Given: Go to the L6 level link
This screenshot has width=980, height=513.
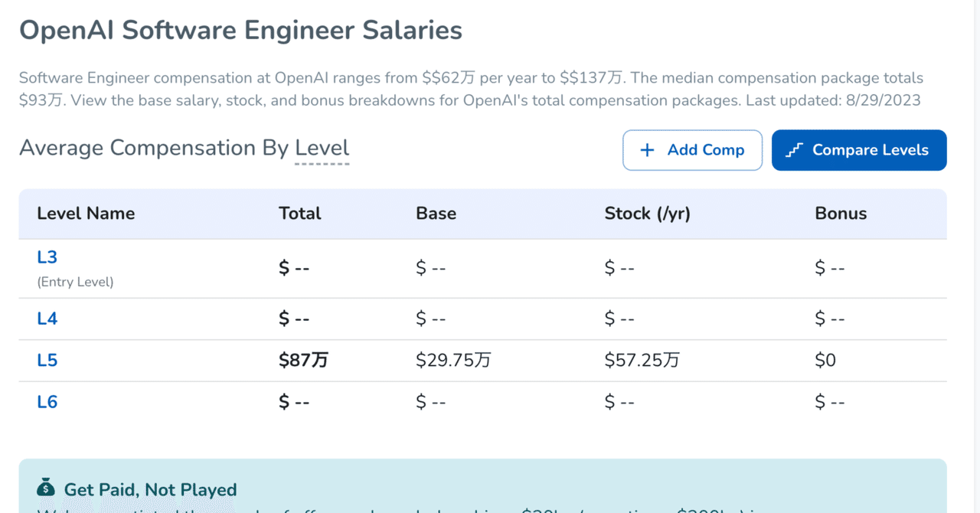Looking at the screenshot, I should tap(47, 402).
